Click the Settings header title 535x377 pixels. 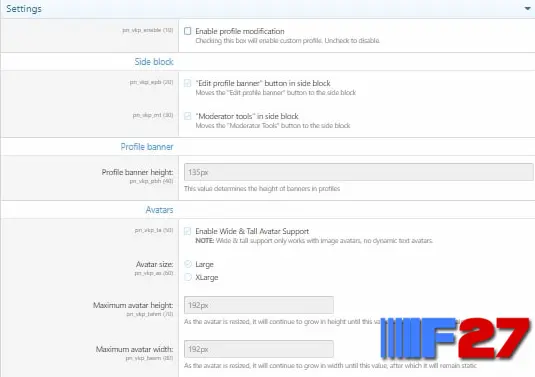pyautogui.click(x=24, y=9)
